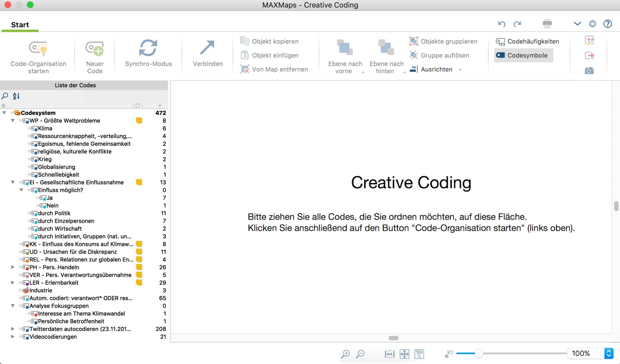The width and height of the screenshot is (620, 364).
Task: Expand PH - Pers. Handeln
Action: coord(13,267)
